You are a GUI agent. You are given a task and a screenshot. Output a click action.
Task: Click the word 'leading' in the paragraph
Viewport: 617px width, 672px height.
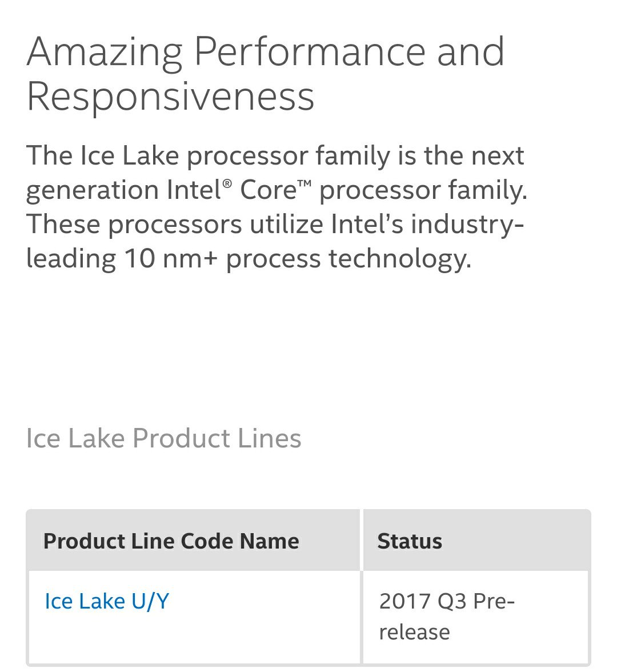[x=71, y=259]
